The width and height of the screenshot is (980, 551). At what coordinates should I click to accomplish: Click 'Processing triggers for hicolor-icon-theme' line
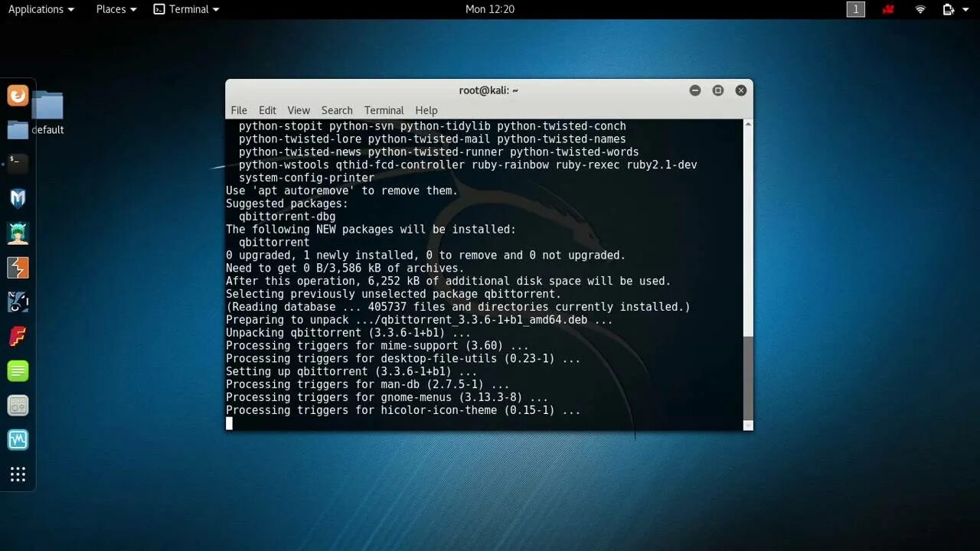[x=403, y=411]
